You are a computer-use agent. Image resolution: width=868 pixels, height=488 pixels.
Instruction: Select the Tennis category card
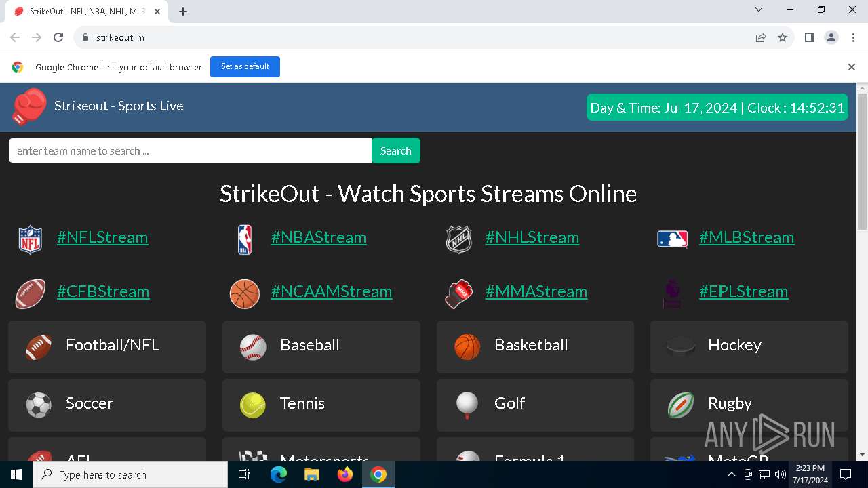pos(321,405)
